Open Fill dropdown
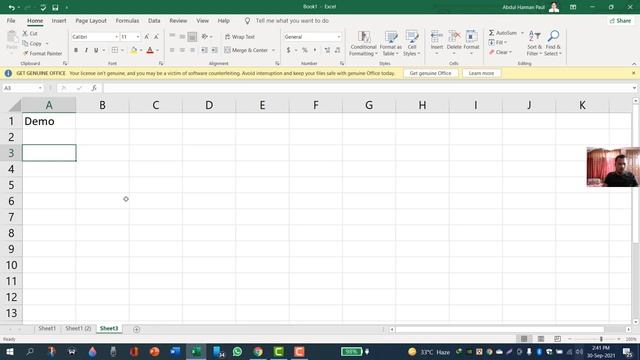The image size is (640, 360). [498, 42]
